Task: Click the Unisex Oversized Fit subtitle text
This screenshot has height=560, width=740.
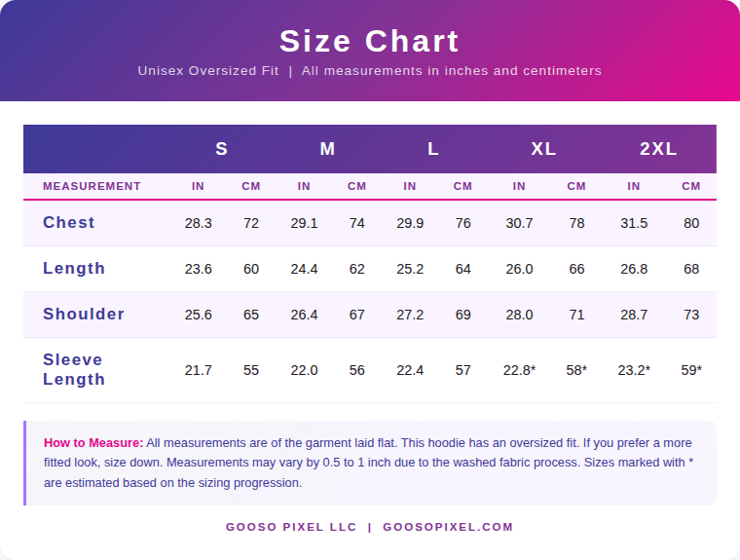Action: [x=208, y=71]
